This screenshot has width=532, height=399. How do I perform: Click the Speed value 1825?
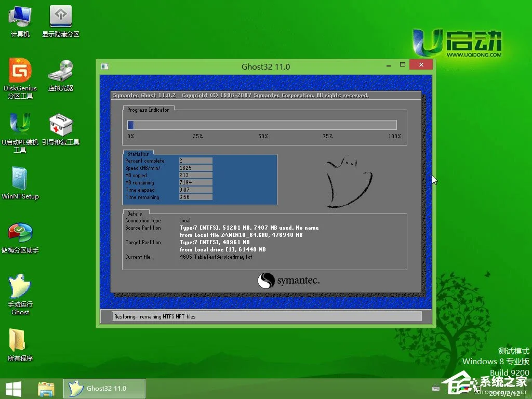pyautogui.click(x=196, y=168)
